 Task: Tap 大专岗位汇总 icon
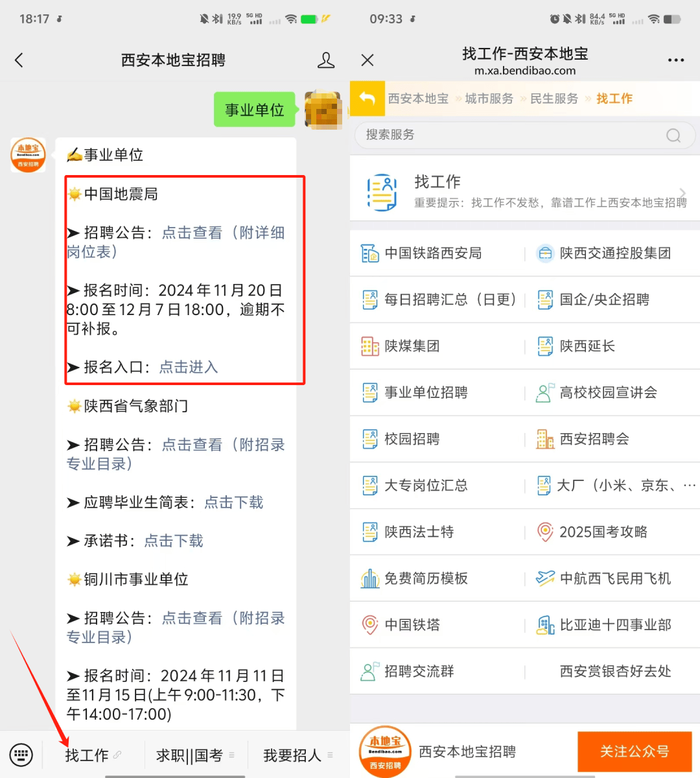click(x=369, y=486)
